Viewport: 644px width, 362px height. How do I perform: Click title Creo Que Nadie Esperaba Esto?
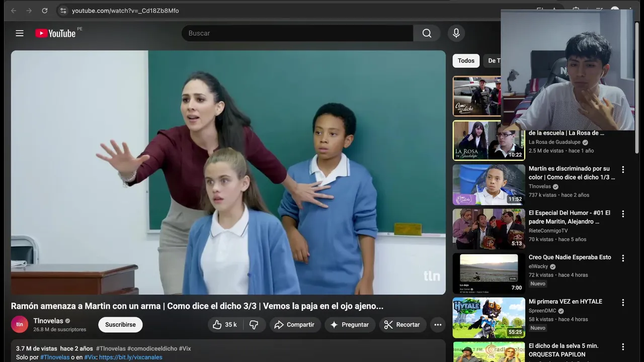(570, 257)
